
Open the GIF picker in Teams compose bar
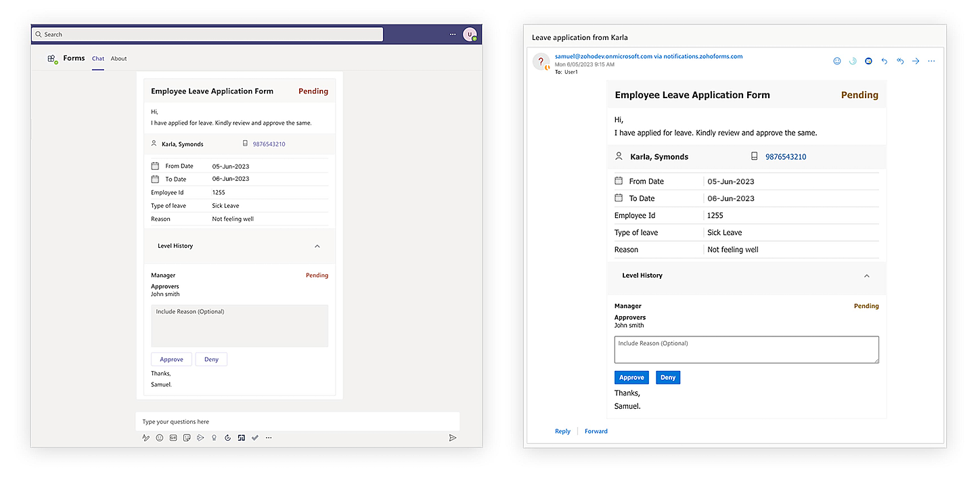coord(173,438)
